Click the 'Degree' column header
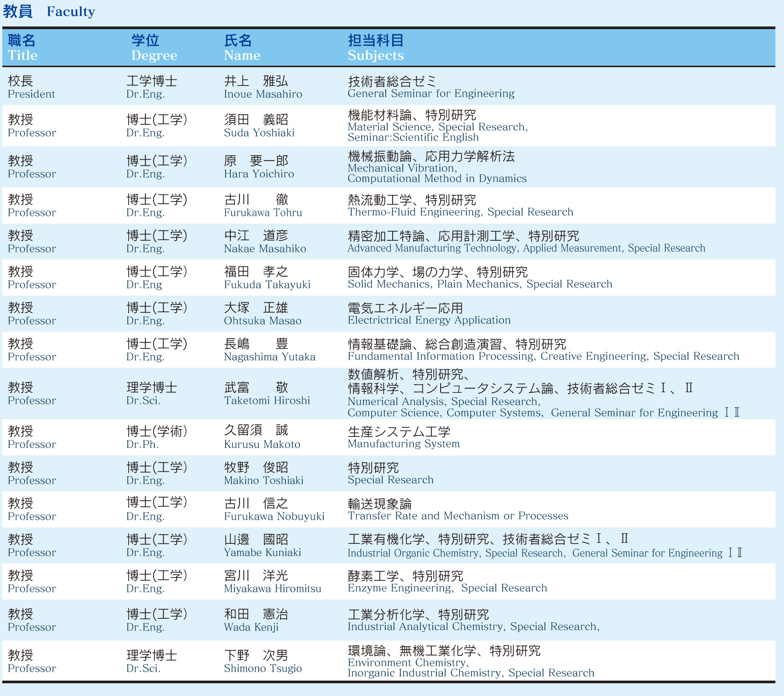This screenshot has height=696, width=784. pyautogui.click(x=154, y=56)
